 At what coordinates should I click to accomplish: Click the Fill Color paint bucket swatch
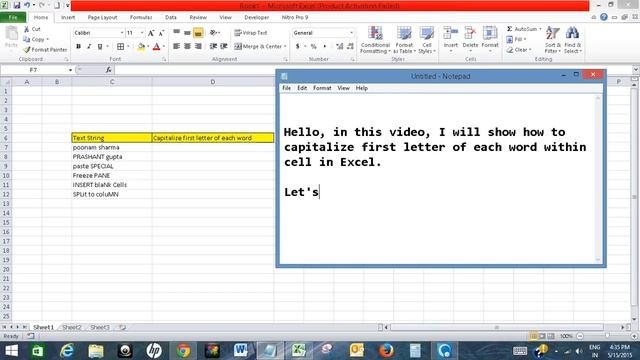tap(141, 47)
